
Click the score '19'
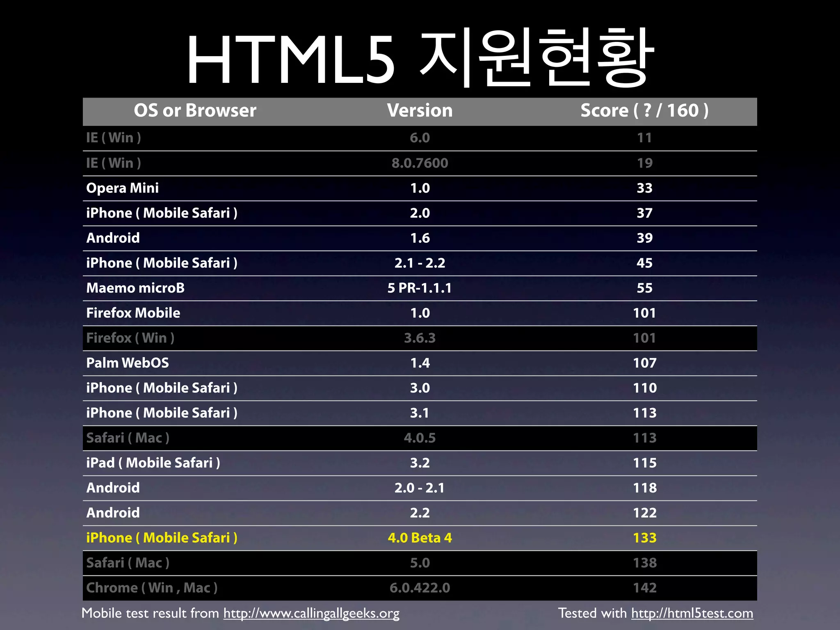click(x=644, y=163)
